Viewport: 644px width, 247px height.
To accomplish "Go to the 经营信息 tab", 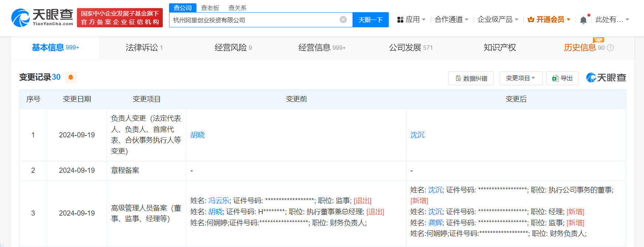I will click(322, 48).
